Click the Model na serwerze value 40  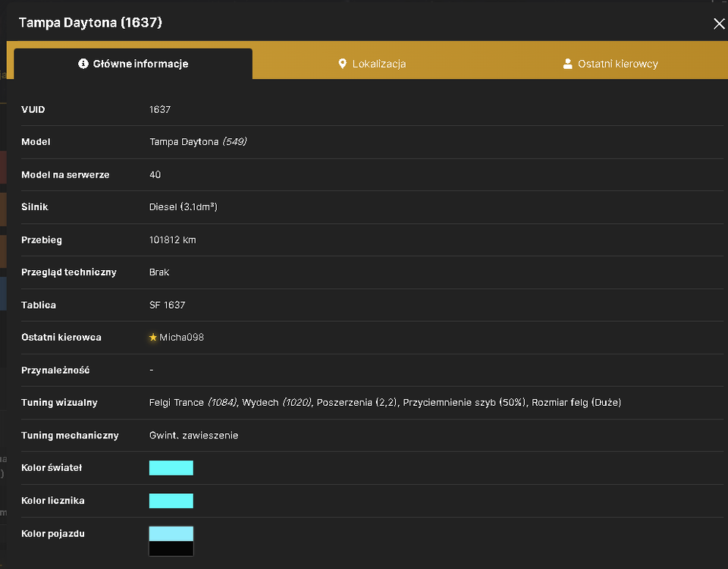(x=155, y=174)
